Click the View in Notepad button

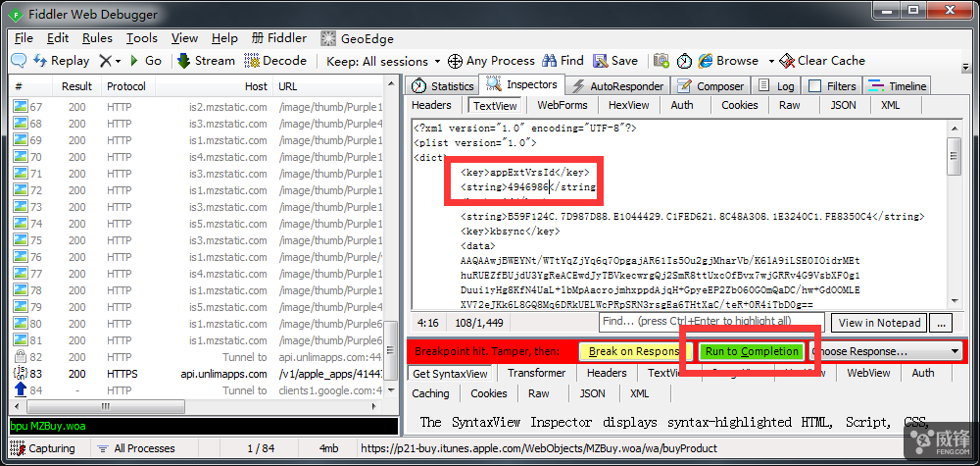click(879, 323)
